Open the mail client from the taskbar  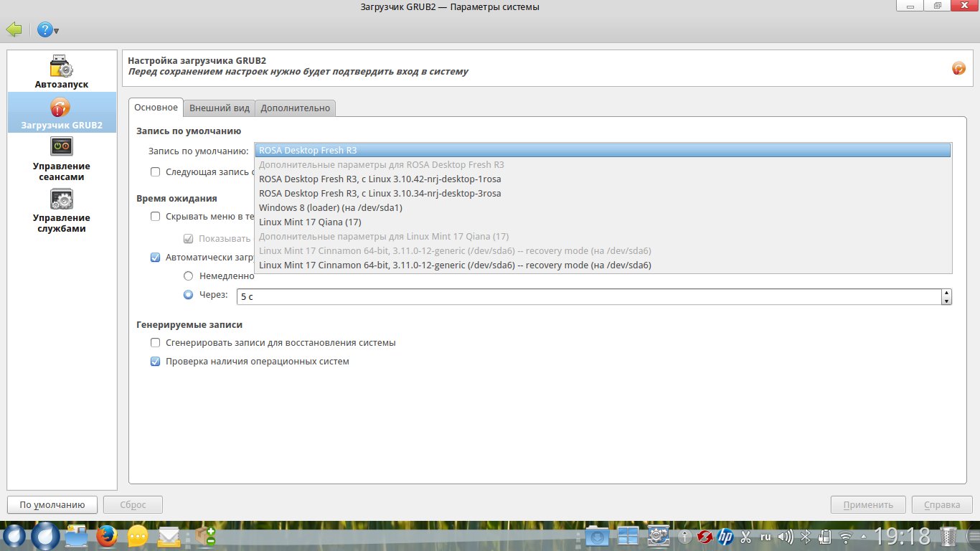(x=169, y=537)
